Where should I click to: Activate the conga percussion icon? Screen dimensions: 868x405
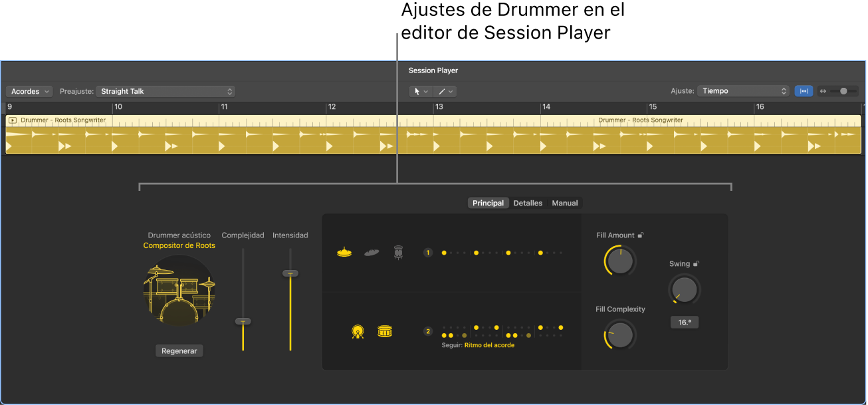pyautogui.click(x=397, y=251)
